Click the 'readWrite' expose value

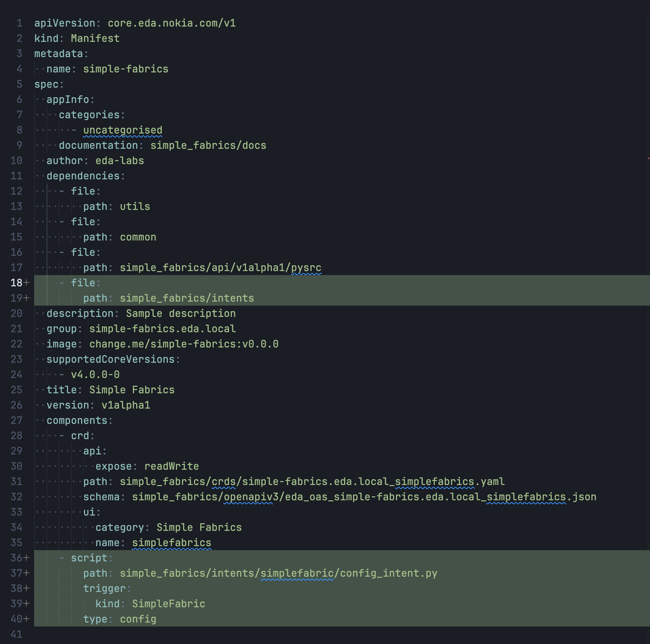pos(171,466)
